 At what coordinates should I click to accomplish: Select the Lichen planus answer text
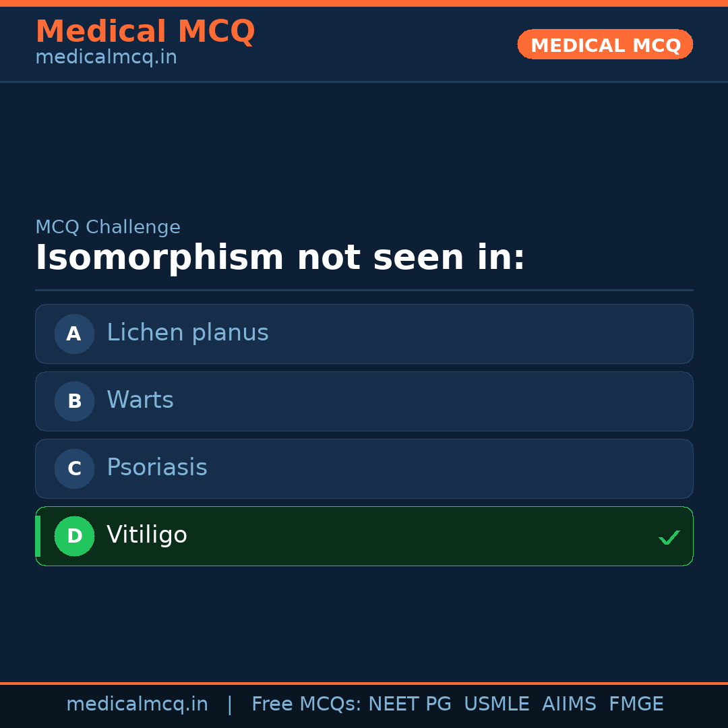point(187,333)
